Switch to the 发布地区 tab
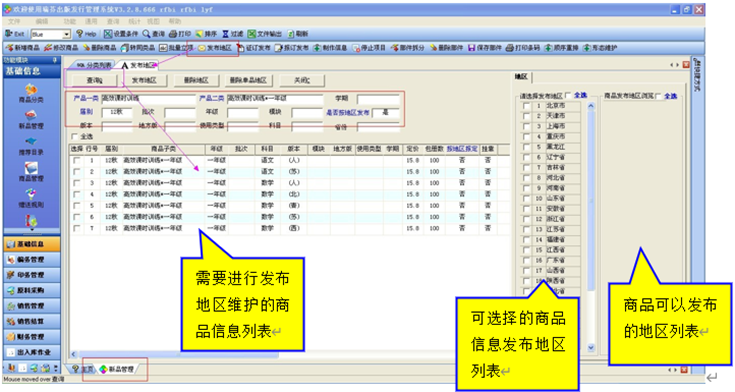The width and height of the screenshot is (735, 392). coord(138,65)
